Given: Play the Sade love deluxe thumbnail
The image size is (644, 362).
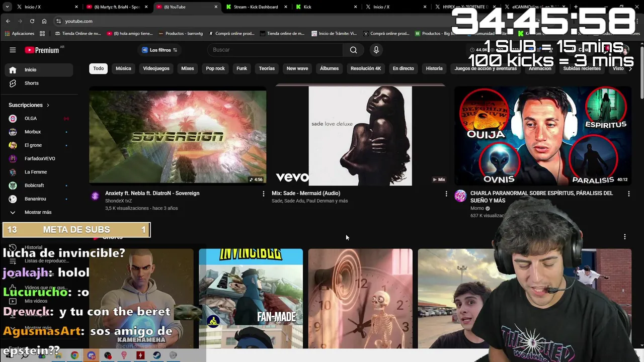Looking at the screenshot, I should click(360, 135).
